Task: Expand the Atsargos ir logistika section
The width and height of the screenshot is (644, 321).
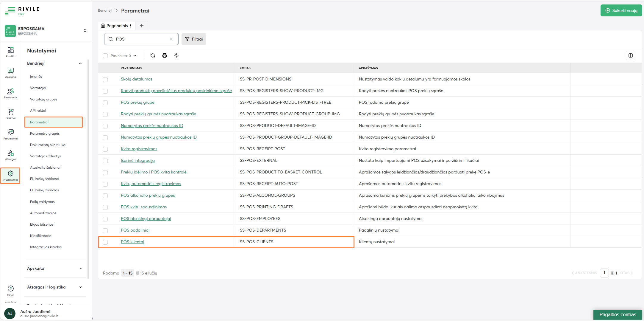Action: point(80,287)
